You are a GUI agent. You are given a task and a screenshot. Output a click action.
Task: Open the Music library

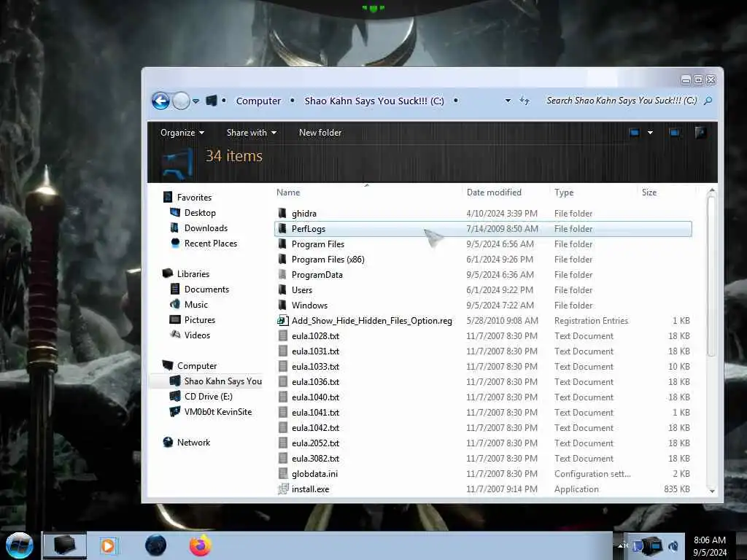point(196,304)
